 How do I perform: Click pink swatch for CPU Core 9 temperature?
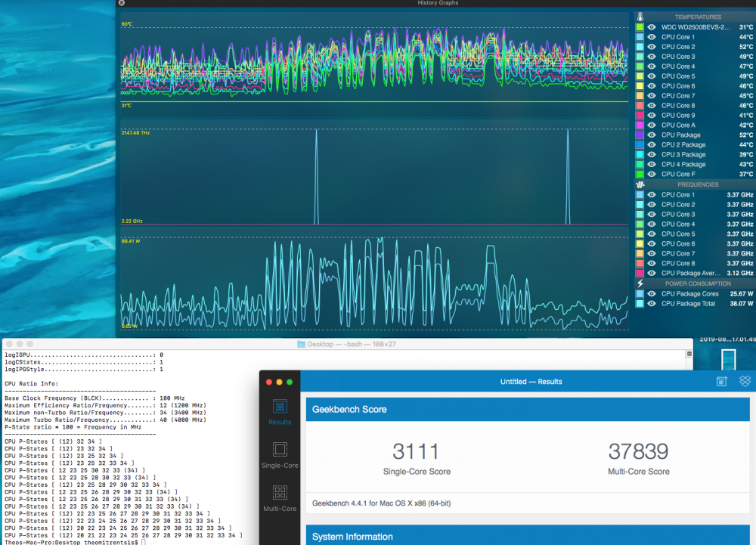(640, 115)
